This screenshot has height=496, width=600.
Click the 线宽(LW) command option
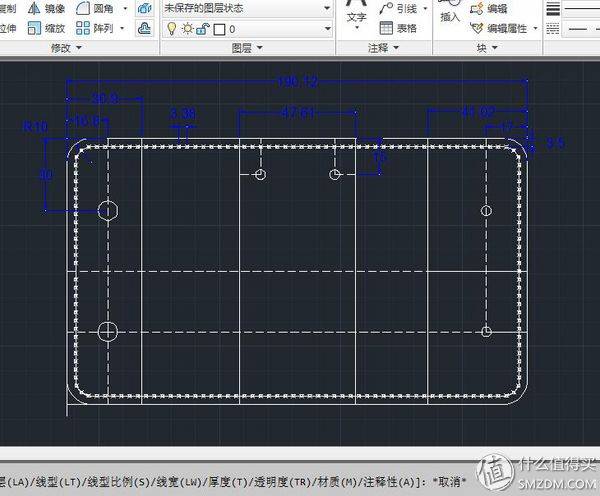pos(179,482)
